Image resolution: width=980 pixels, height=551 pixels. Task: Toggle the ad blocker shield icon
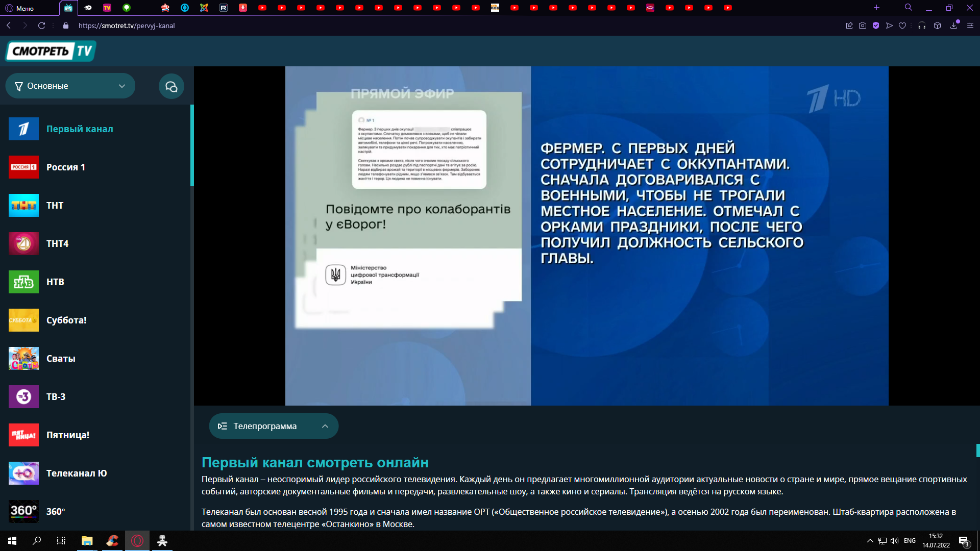(x=876, y=26)
